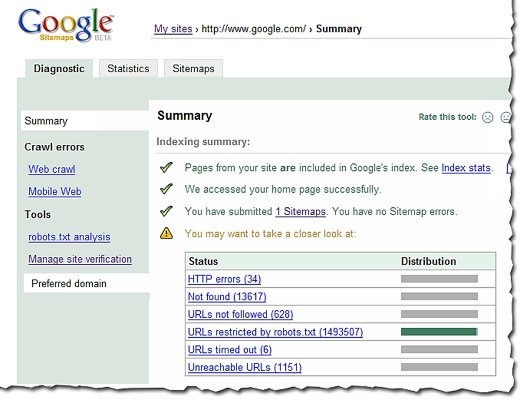Viewport: 520px width, 400px height.
Task: Open Manage site verification link
Action: coord(80,259)
